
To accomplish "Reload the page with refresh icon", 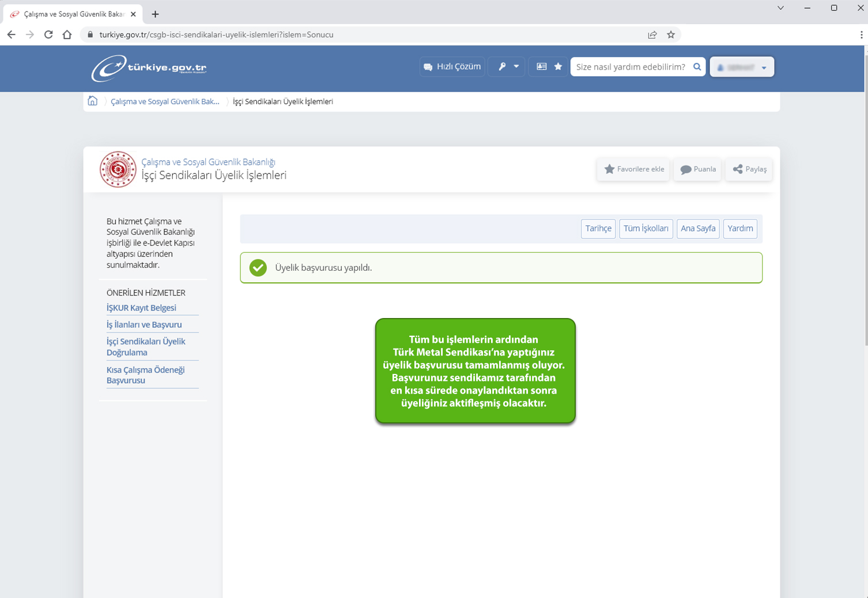I will coord(48,35).
